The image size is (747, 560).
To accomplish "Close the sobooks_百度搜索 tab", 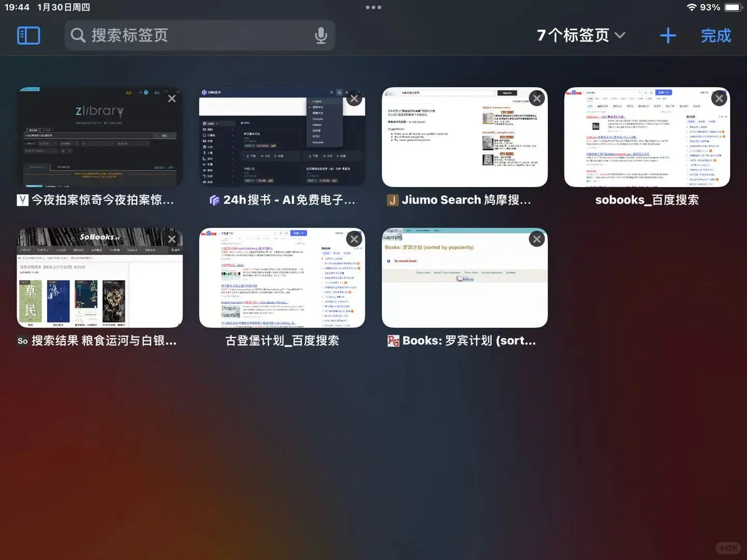I will pyautogui.click(x=719, y=99).
